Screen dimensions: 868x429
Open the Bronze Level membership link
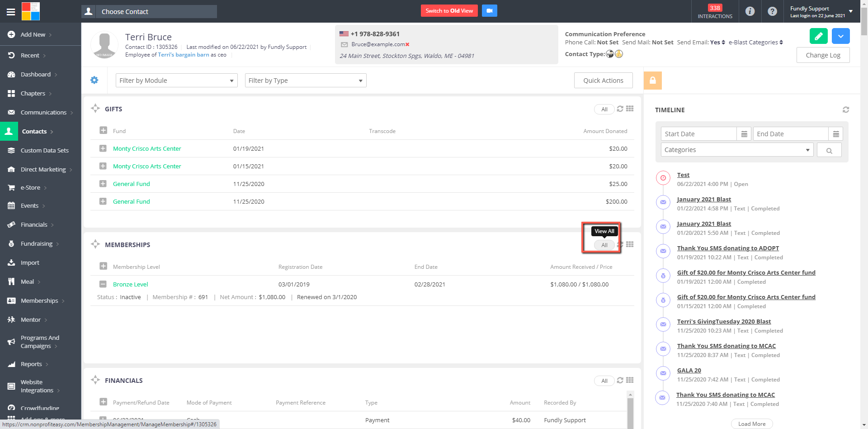click(x=131, y=284)
